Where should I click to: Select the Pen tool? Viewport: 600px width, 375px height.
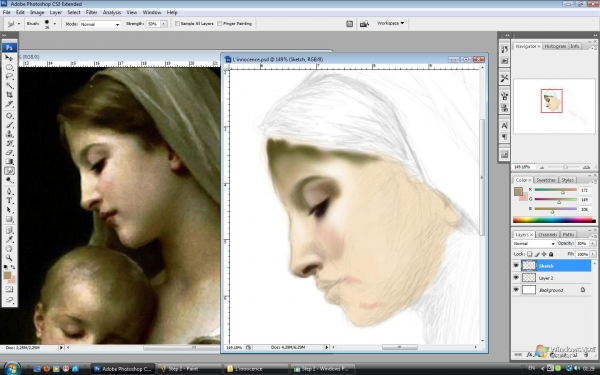point(9,191)
